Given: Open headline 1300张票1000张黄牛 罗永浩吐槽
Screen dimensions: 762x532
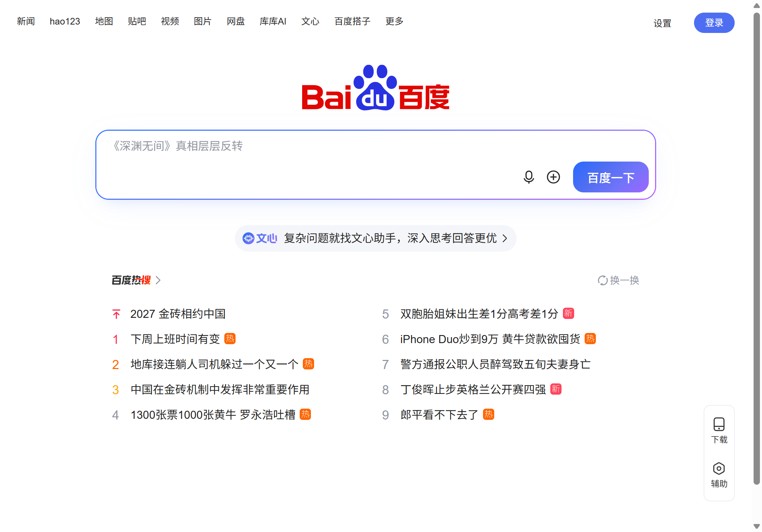Looking at the screenshot, I should (213, 415).
